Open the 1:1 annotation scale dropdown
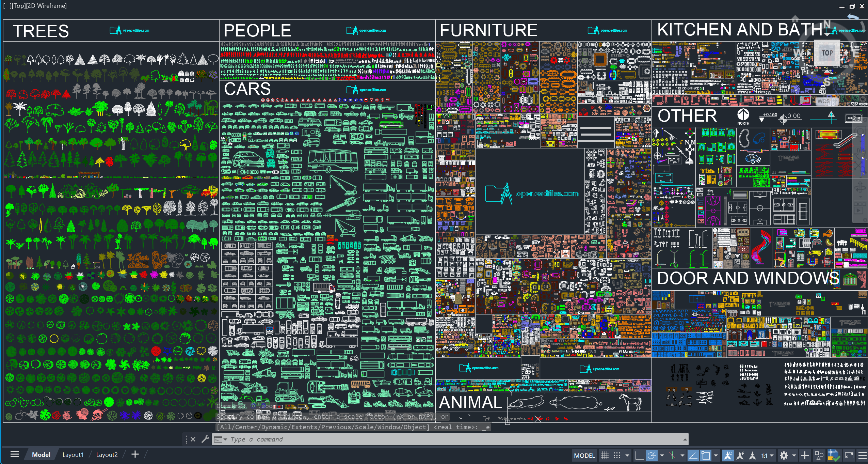The image size is (868, 464). pyautogui.click(x=767, y=455)
